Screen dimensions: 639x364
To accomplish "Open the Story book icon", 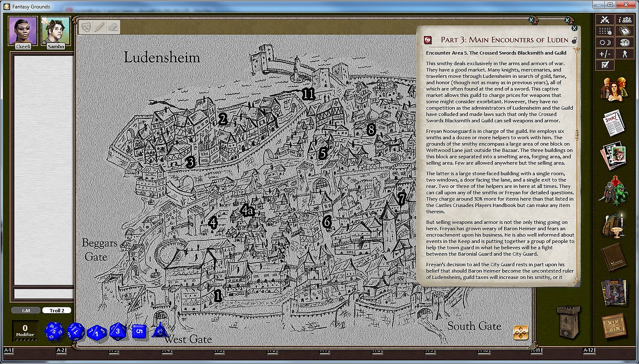I will point(613,123).
